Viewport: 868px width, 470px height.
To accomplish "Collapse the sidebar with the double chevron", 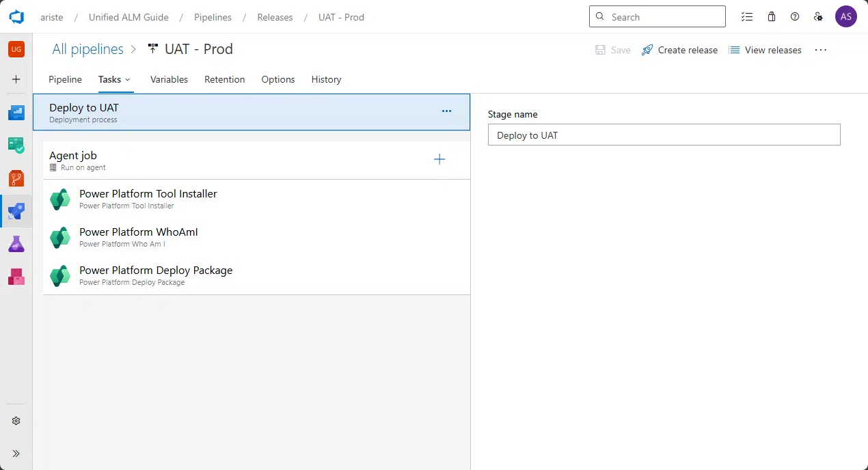I will pyautogui.click(x=16, y=453).
